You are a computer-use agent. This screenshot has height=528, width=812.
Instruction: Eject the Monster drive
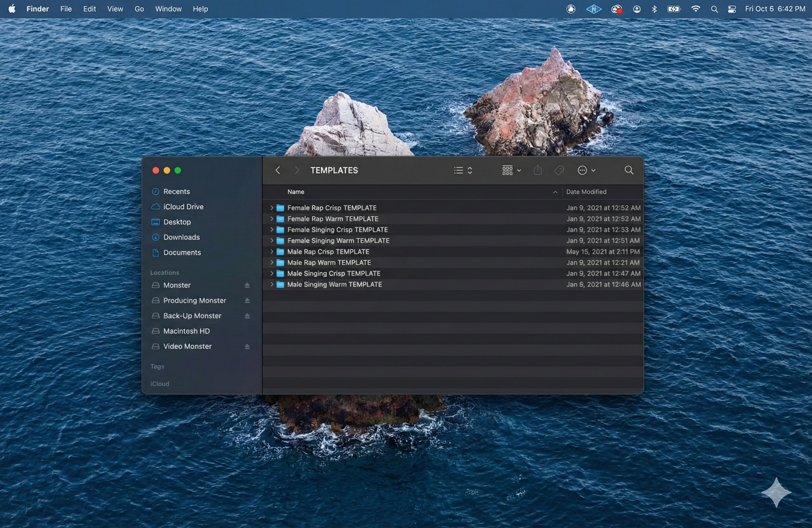click(247, 285)
